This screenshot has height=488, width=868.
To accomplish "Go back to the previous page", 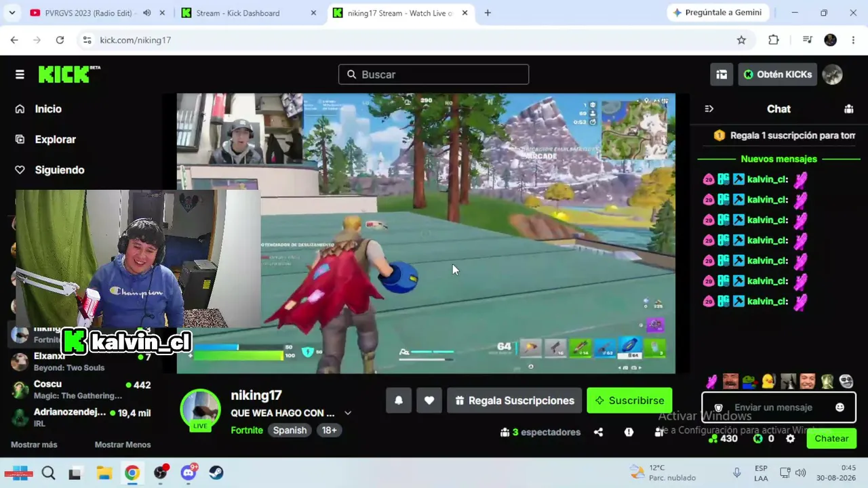I will click(x=14, y=40).
